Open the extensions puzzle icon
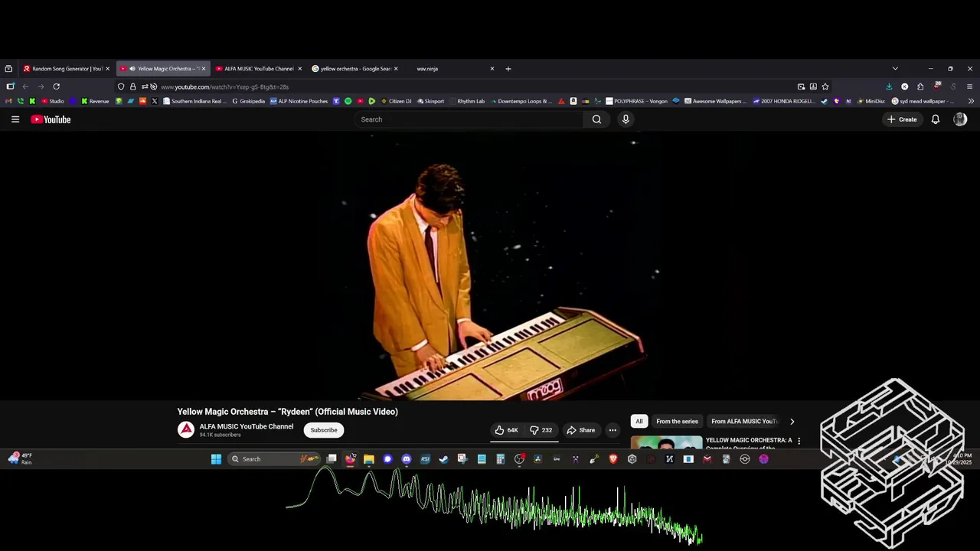Viewport: 980px width, 551px height. [x=920, y=86]
